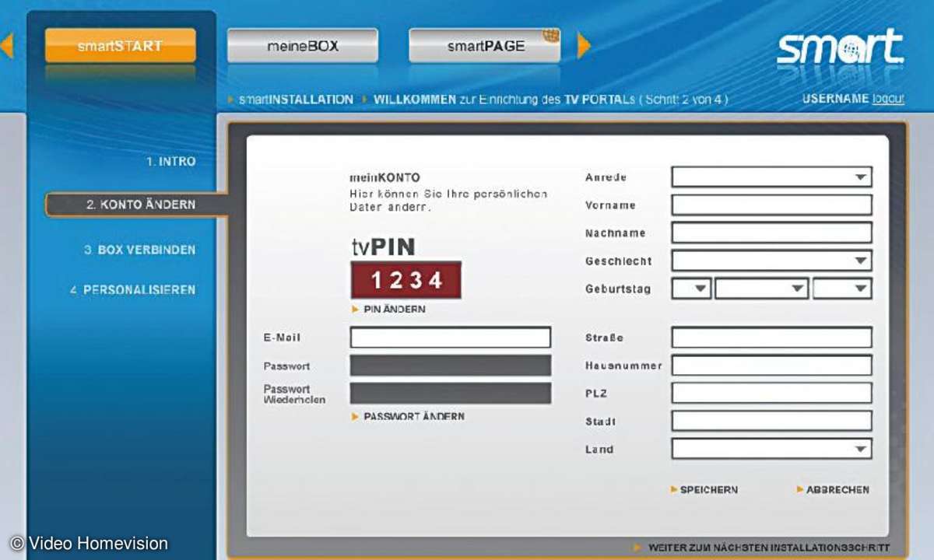Open the Geschlecht dropdown

[771, 261]
